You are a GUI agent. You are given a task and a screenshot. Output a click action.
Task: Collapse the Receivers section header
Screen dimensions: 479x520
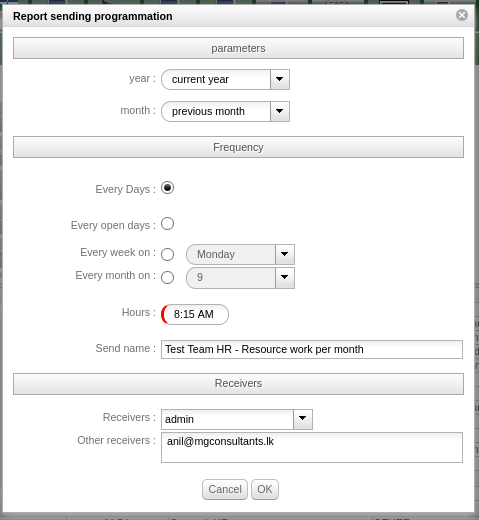coord(238,384)
